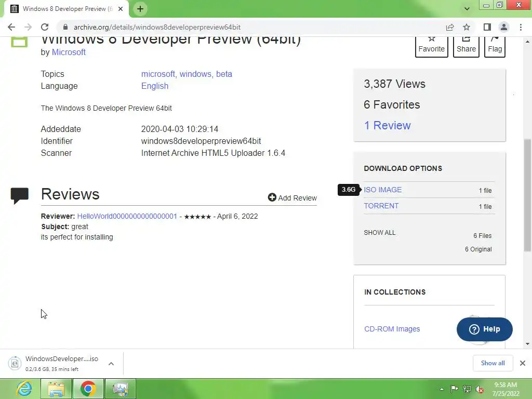532x399 pixels.
Task: Flag this archive item
Action: click(495, 46)
